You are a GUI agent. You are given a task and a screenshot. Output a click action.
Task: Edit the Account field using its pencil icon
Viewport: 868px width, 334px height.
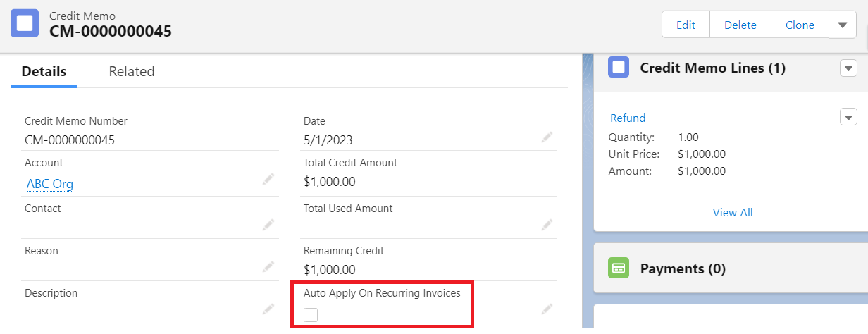(x=268, y=180)
